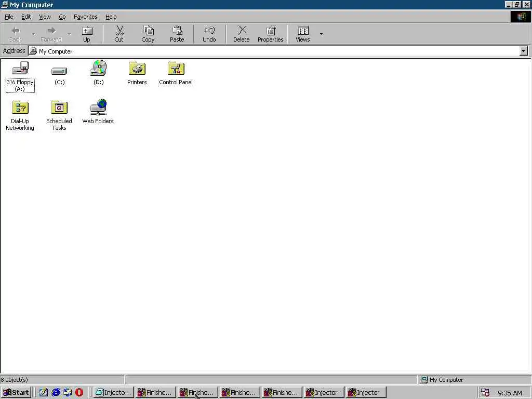Click the Start button

[x=16, y=393]
